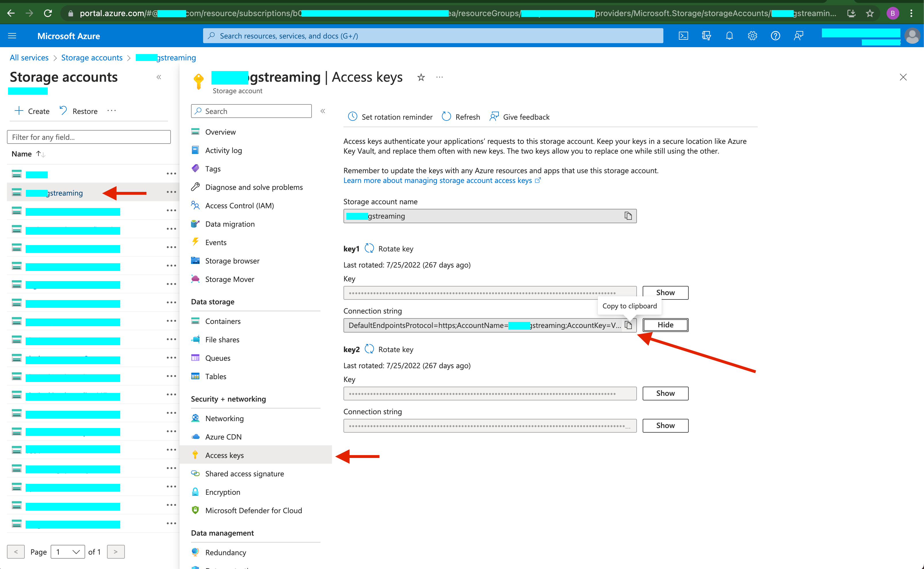Viewport: 924px width, 569px height.
Task: Hide the key1 connection string
Action: coord(665,324)
